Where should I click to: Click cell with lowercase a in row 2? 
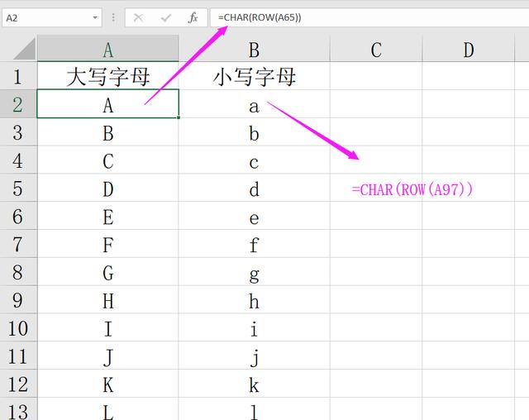[254, 104]
